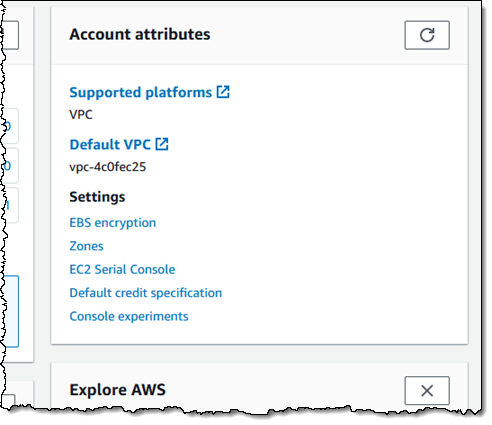Click the first partially visible resource count at left
The height and width of the screenshot is (425, 492).
[11, 126]
